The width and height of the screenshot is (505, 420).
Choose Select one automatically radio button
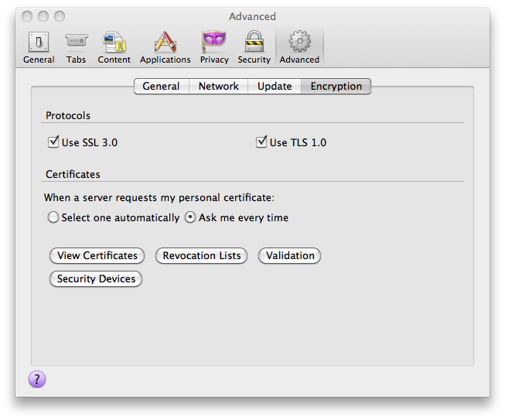click(53, 218)
